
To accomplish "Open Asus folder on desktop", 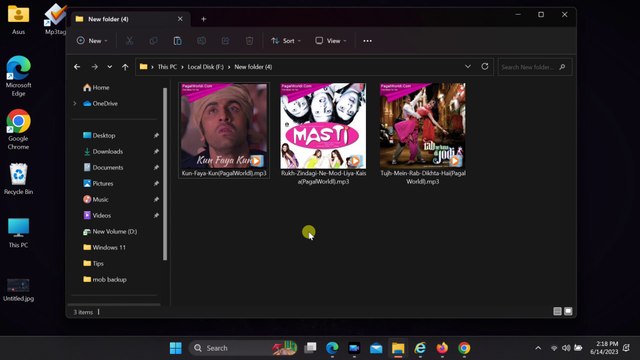I will [x=18, y=20].
